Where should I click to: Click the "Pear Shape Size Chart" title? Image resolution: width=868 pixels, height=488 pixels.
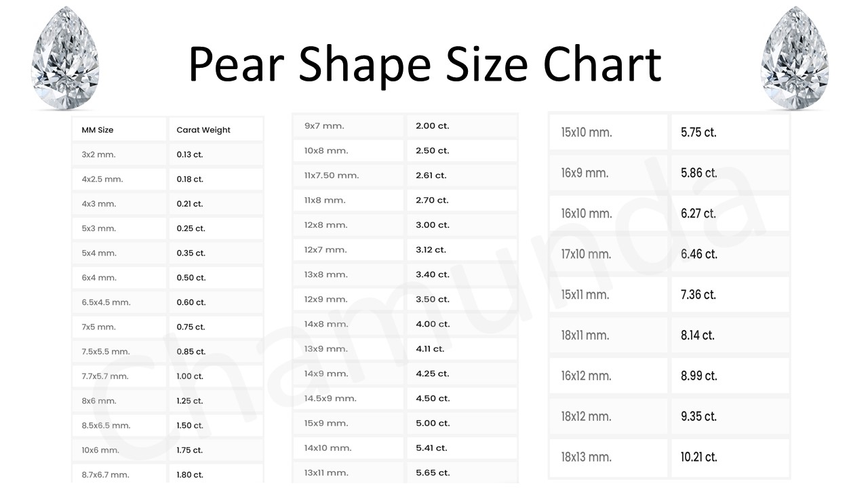pos(425,64)
